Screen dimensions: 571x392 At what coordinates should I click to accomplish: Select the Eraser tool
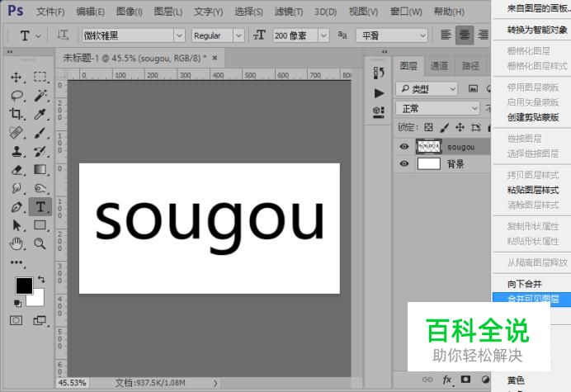coord(17,170)
